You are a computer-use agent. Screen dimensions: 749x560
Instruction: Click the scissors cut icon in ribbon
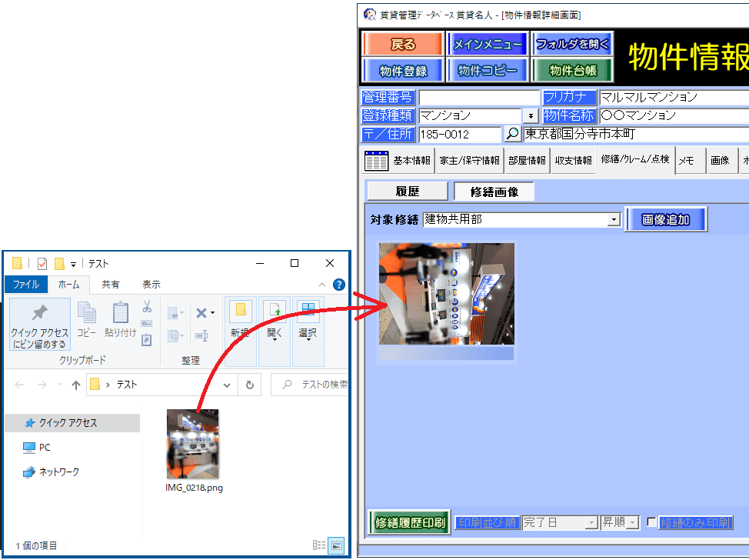pos(146,307)
